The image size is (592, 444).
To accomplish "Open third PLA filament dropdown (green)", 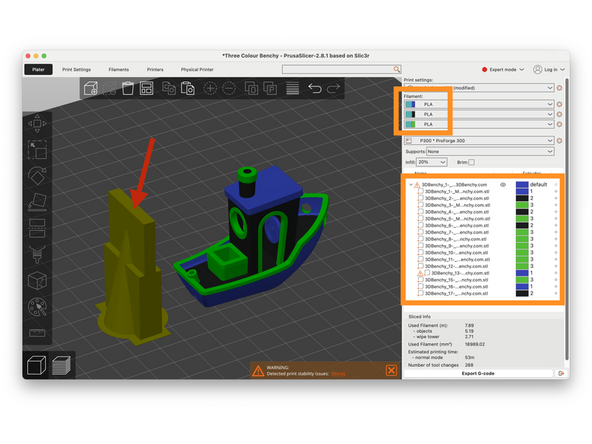I will coord(479,124).
